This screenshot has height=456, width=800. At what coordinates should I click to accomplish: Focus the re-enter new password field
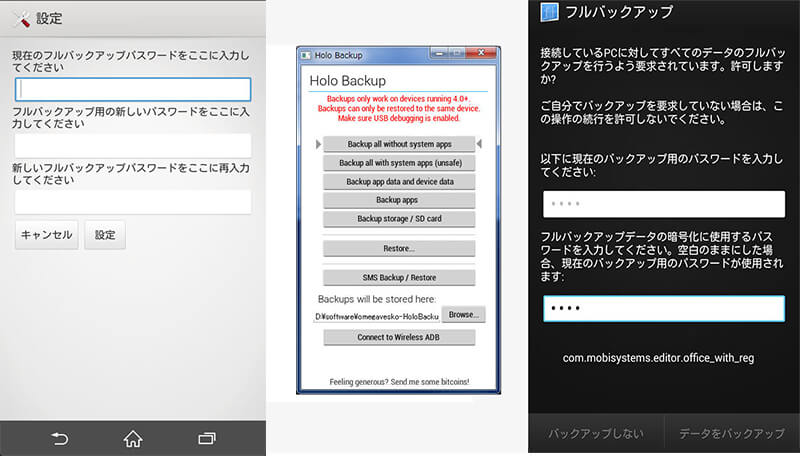click(x=133, y=202)
